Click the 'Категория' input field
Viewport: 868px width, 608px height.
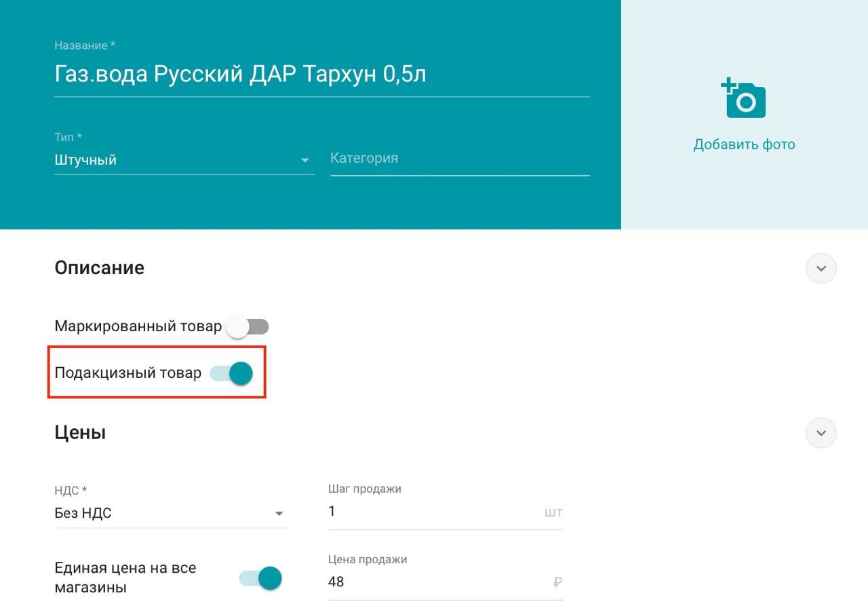pos(460,159)
